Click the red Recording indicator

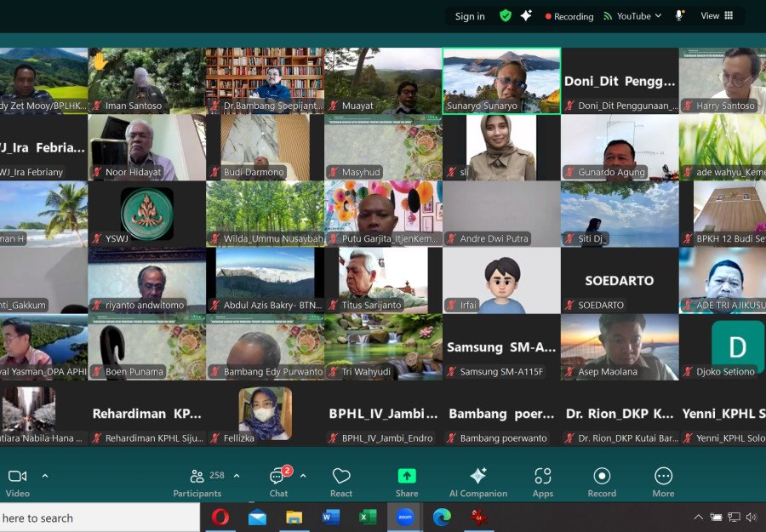tap(569, 16)
